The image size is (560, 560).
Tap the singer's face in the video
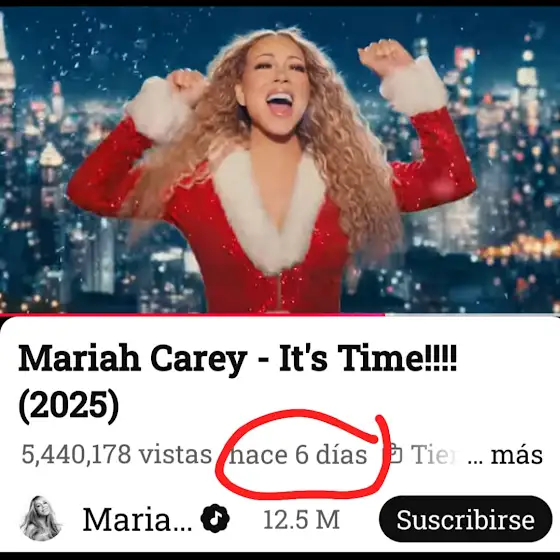point(277,84)
